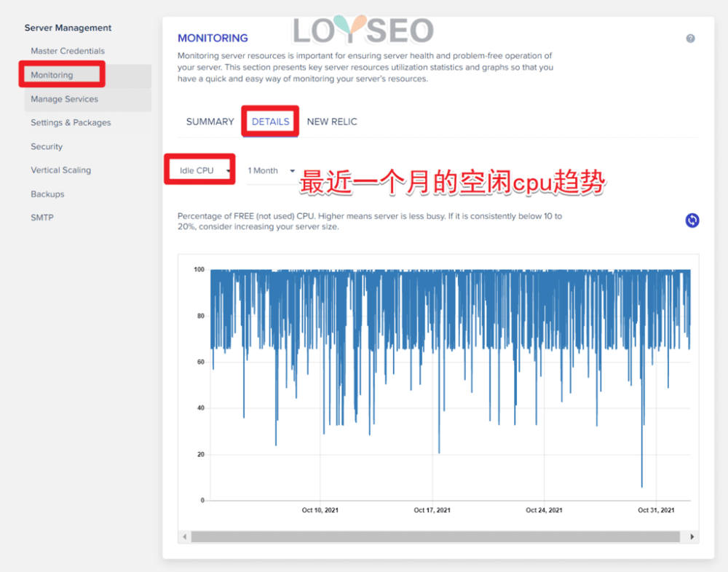Click the chart scrollbar left arrow
Screen dimensions: 728x572
(185, 537)
